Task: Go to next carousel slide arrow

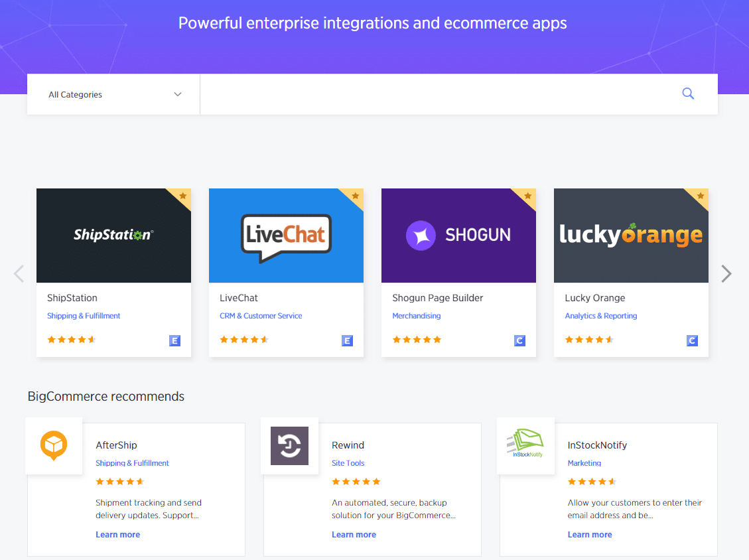Action: tap(726, 273)
